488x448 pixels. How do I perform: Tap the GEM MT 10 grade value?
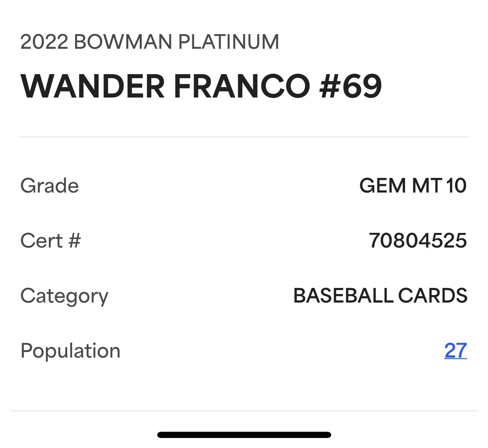pyautogui.click(x=413, y=185)
